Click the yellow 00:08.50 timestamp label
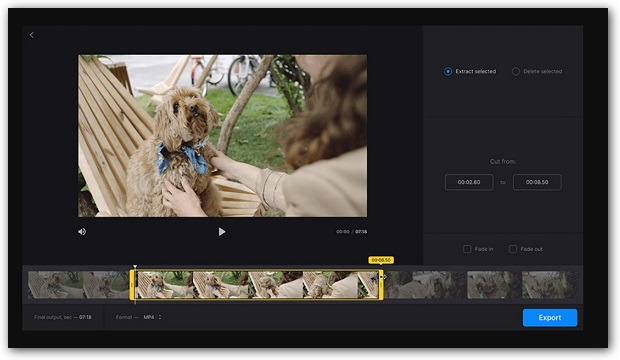The image size is (620, 360). pos(381,260)
